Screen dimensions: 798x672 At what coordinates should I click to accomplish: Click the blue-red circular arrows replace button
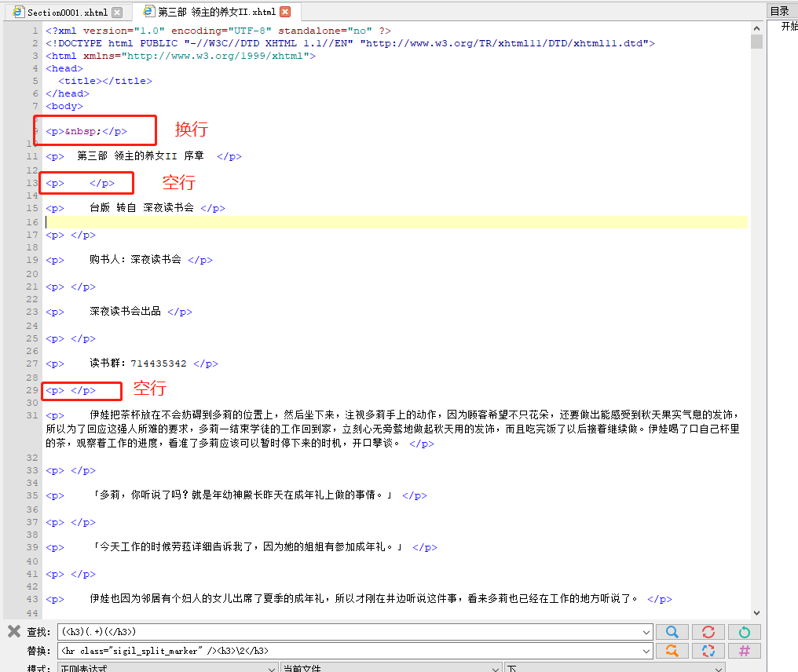tap(708, 651)
